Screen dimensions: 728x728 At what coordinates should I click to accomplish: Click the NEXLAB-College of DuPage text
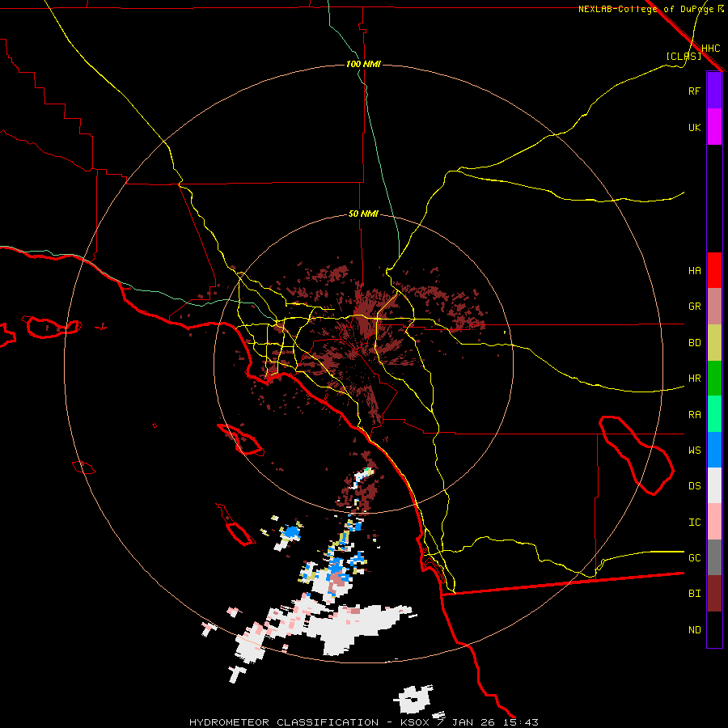645,9
